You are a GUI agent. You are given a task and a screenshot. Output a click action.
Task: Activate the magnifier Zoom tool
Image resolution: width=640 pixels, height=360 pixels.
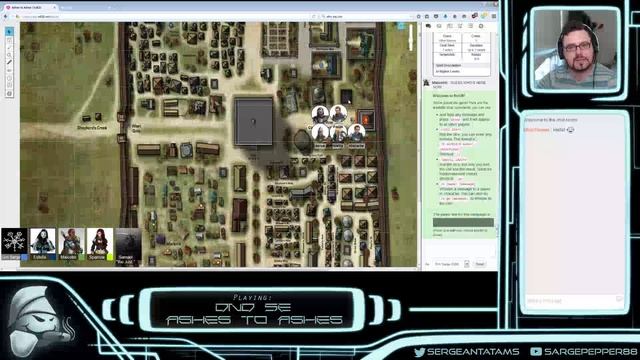(9, 55)
